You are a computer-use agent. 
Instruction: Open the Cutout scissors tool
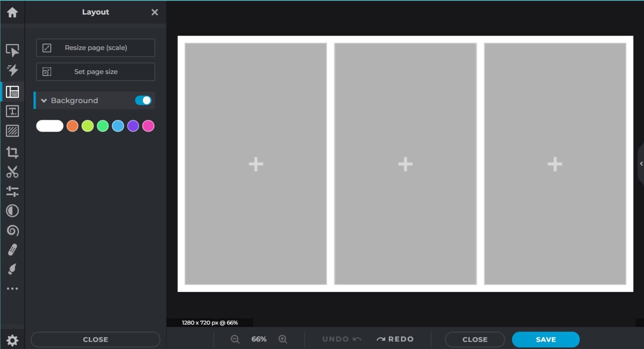point(12,172)
